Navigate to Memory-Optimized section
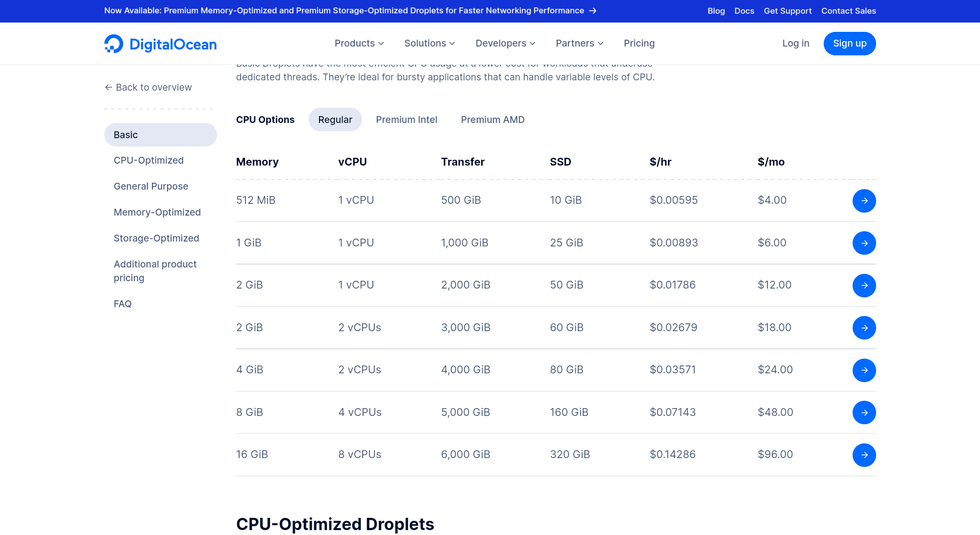The image size is (980, 535). tap(157, 212)
